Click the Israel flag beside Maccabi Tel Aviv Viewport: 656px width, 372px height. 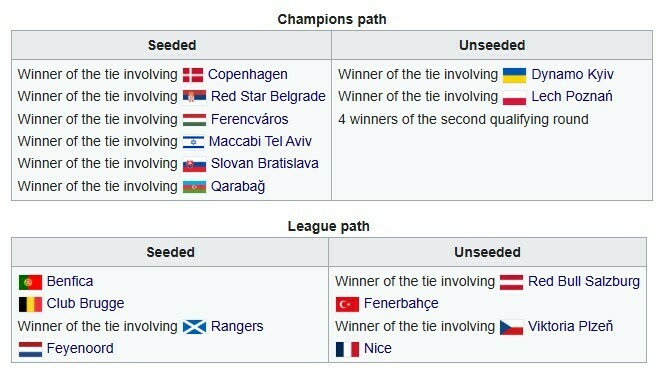[193, 142]
